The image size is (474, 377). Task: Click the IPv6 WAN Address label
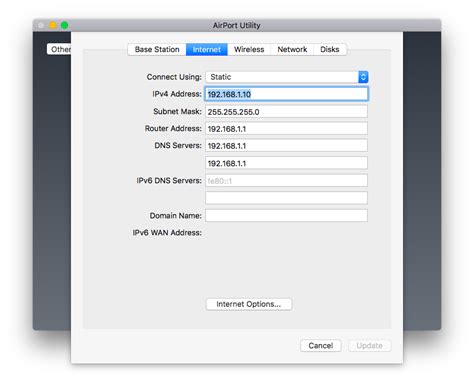click(x=167, y=233)
